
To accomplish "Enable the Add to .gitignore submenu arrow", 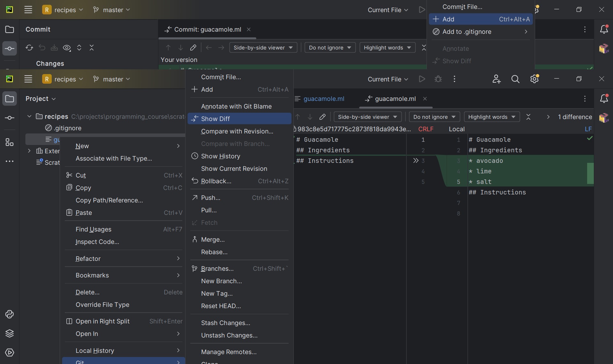I will [x=526, y=31].
